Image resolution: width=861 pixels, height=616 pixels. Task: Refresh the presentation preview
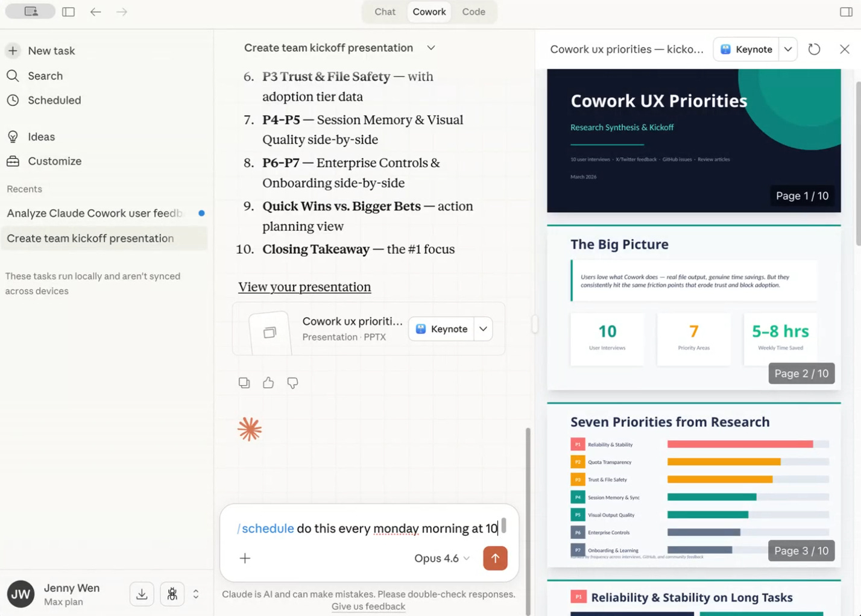814,49
